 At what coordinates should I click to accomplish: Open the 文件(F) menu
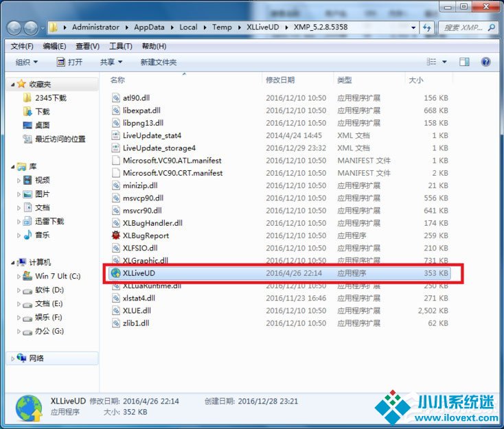pyautogui.click(x=22, y=46)
